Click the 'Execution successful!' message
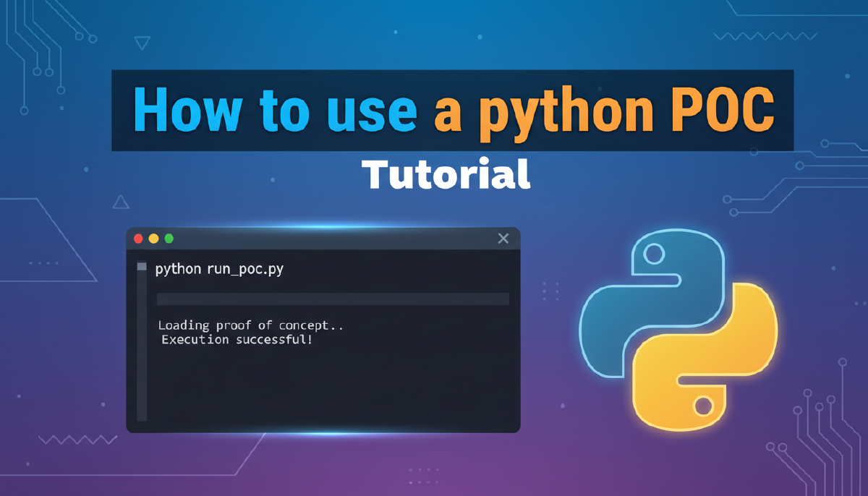This screenshot has height=496, width=868. [x=237, y=339]
